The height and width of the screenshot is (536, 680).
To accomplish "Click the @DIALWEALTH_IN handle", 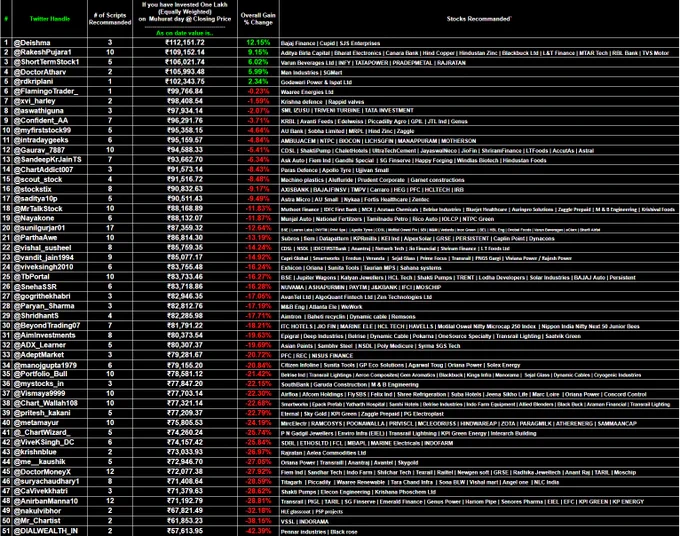I will pyautogui.click(x=46, y=531).
